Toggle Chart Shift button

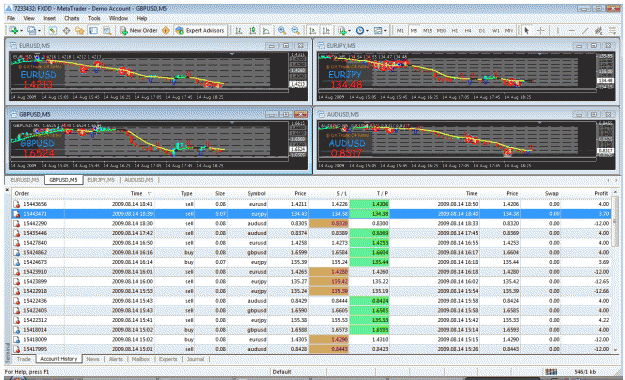[326, 31]
